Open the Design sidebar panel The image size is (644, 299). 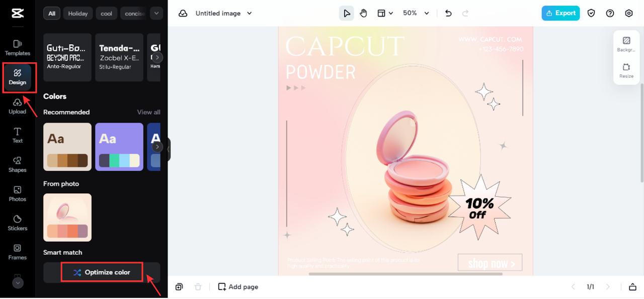pos(18,77)
